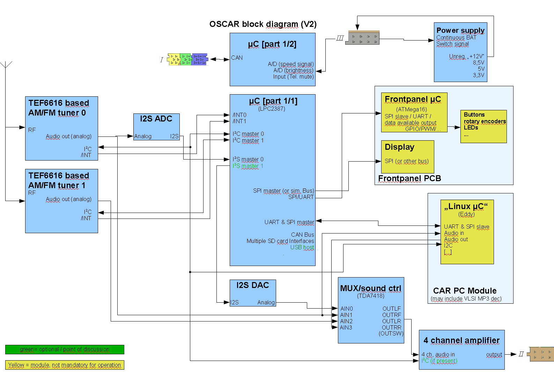The width and height of the screenshot is (554, 392).
Task: Click the (LPC2387) label
Action: pyautogui.click(x=272, y=109)
